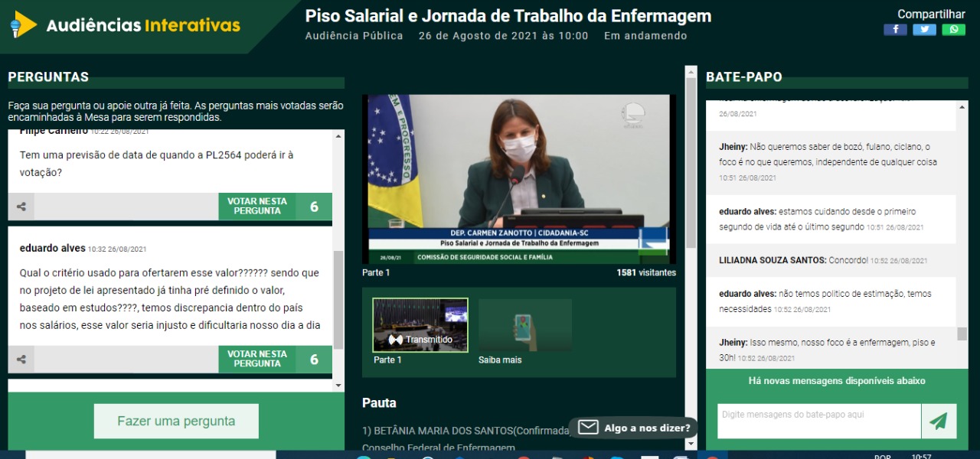
Task: Click the '1581 visitantes' counter
Action: click(x=646, y=272)
